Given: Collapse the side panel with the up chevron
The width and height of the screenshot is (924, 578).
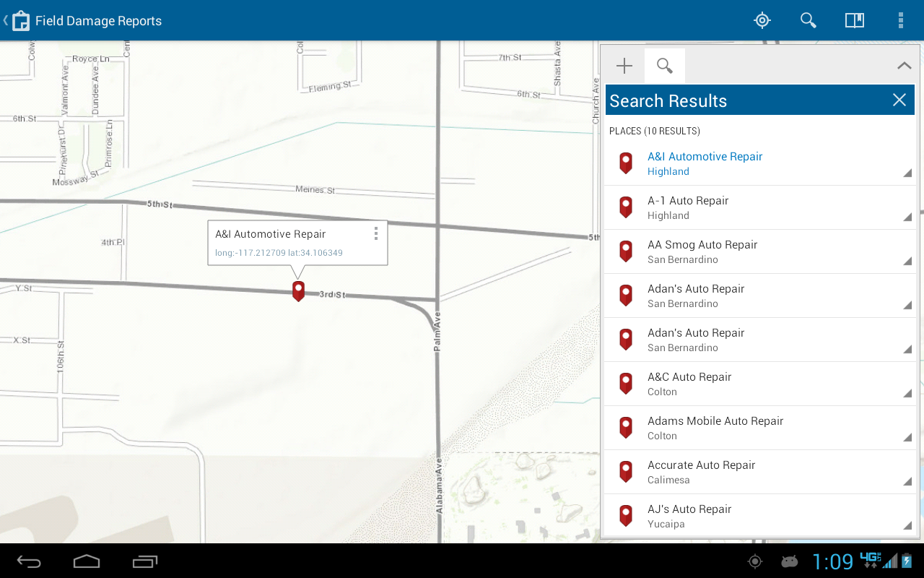Looking at the screenshot, I should tap(904, 66).
